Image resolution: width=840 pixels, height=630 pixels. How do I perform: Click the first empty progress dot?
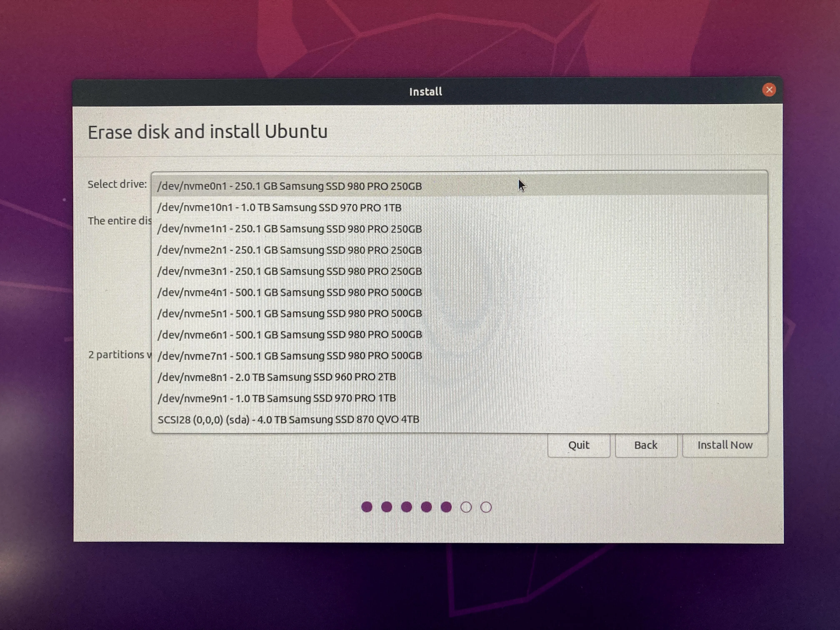[466, 507]
